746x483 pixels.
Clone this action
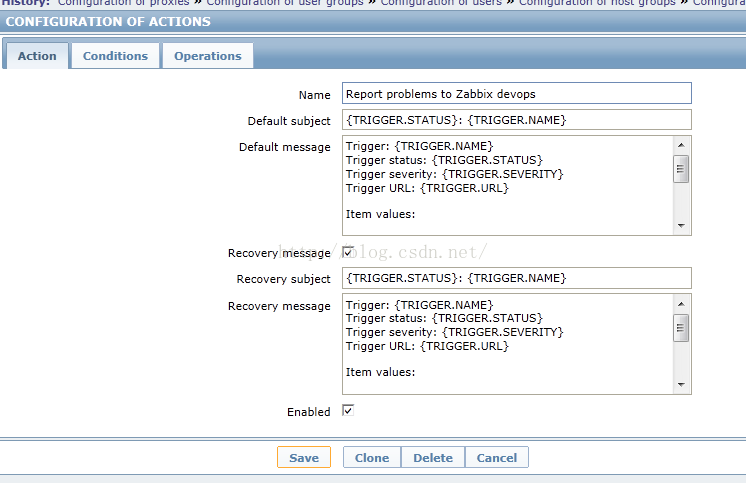[x=372, y=457]
